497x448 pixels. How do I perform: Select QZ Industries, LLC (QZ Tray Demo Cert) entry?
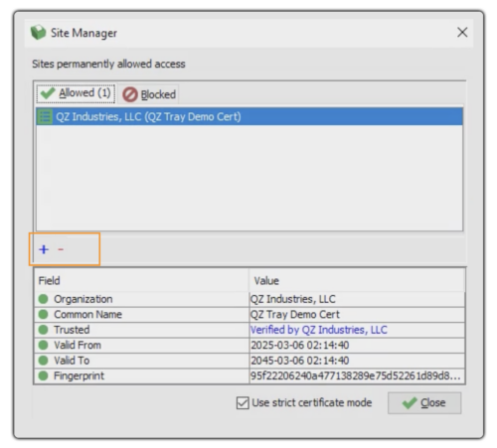249,116
